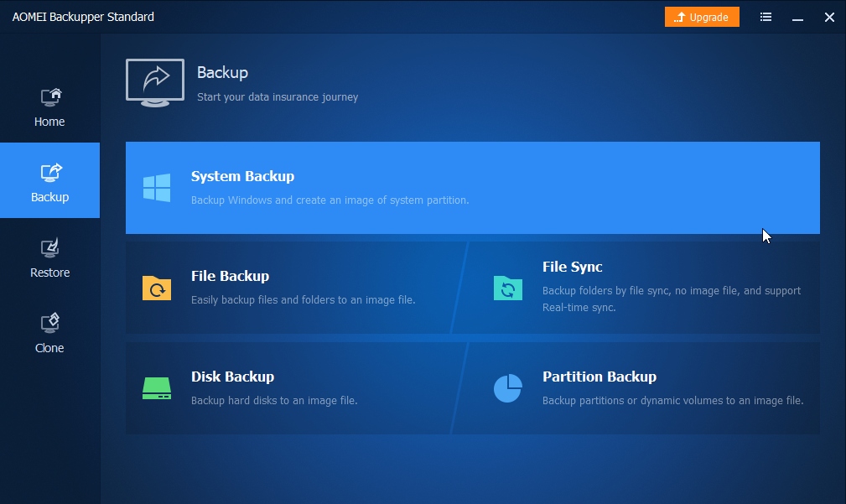This screenshot has width=846, height=504.
Task: Click 'Easily backup files and folders' description
Action: coord(304,300)
